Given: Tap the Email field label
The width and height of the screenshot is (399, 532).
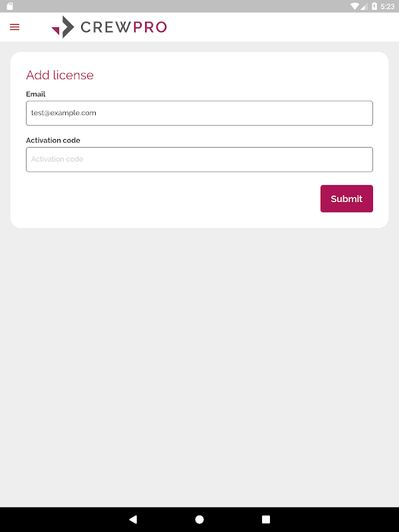Looking at the screenshot, I should tap(36, 94).
